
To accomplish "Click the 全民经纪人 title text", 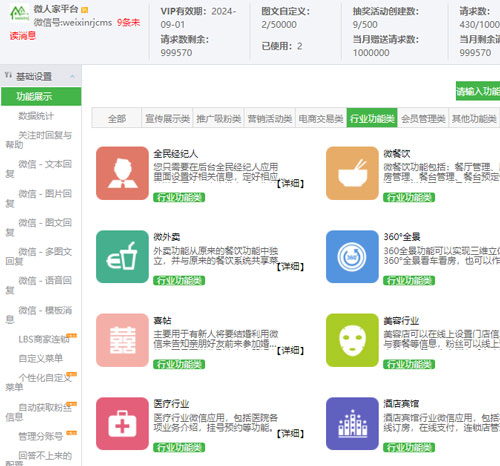I will (176, 154).
